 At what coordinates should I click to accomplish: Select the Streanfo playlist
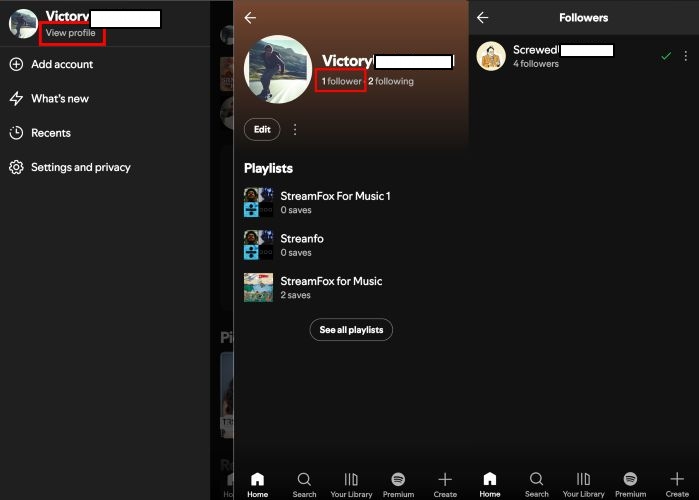click(x=301, y=239)
